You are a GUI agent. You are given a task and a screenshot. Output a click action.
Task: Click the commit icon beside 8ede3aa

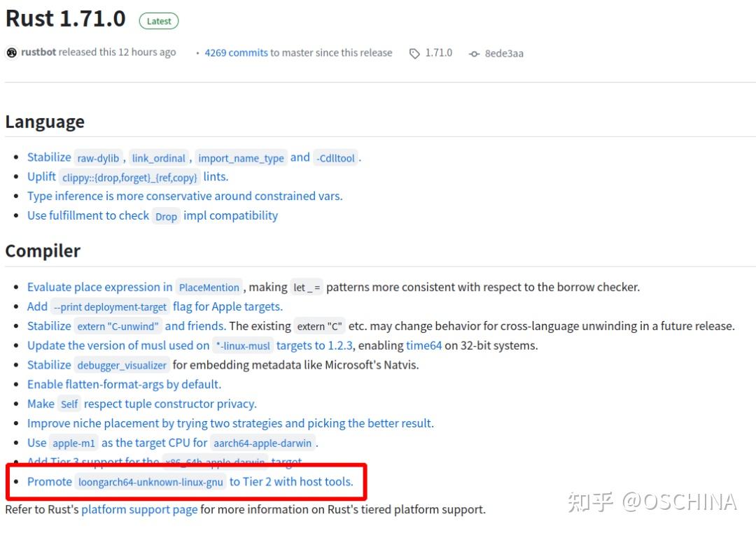point(474,54)
